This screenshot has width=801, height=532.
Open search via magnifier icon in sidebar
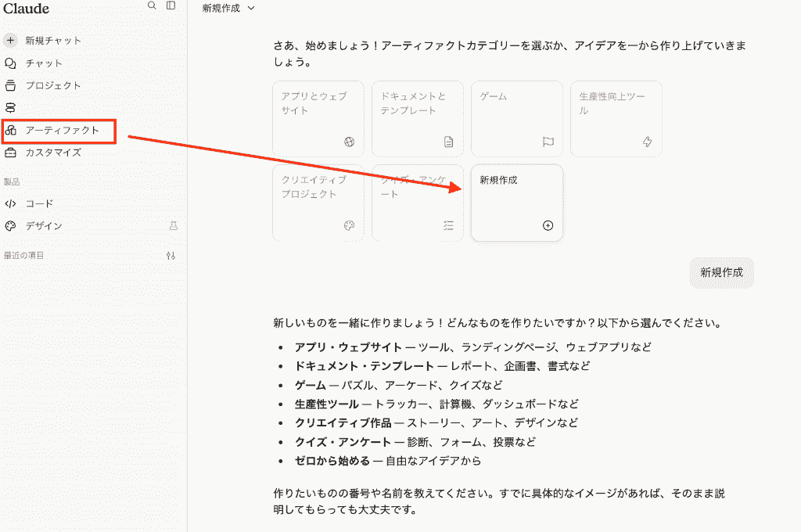click(152, 5)
